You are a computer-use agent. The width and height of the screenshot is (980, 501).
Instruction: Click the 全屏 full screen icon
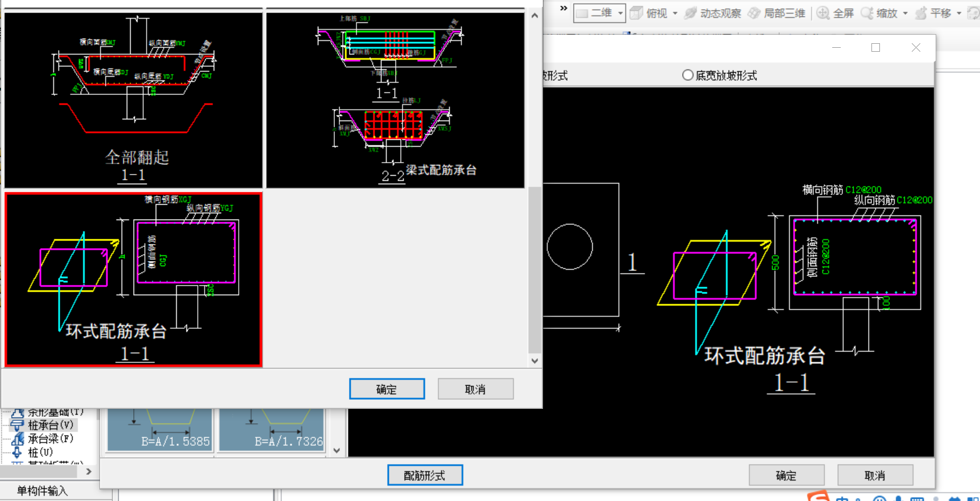coord(823,13)
